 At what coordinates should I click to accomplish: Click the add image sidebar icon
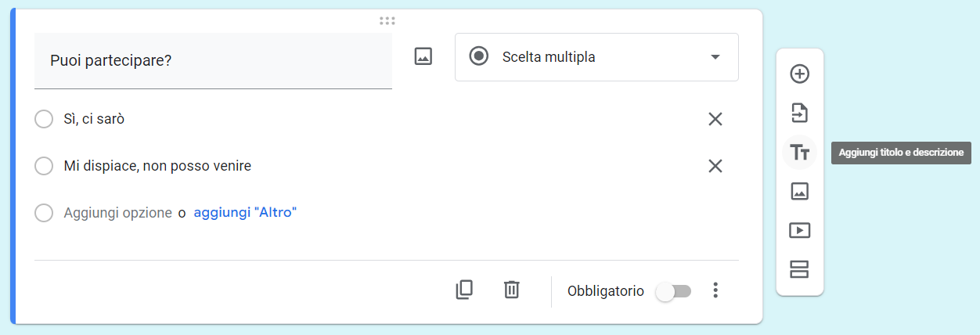(x=799, y=191)
